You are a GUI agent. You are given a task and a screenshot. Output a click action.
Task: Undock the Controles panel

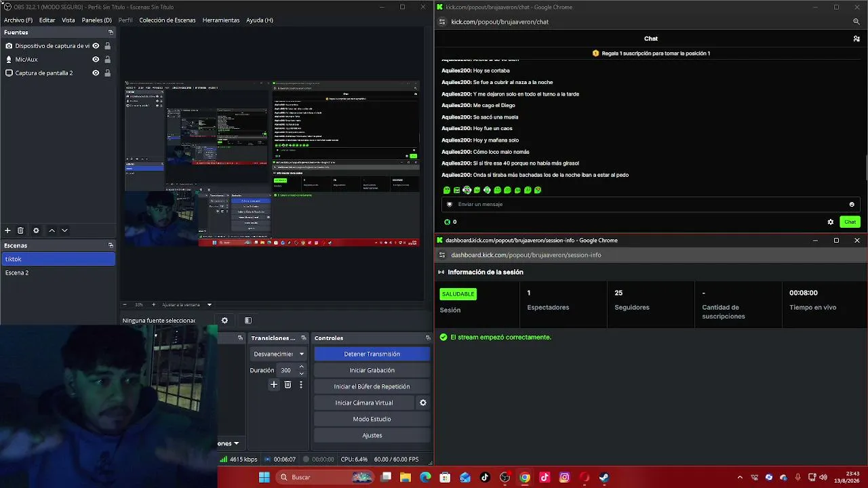[x=428, y=338]
